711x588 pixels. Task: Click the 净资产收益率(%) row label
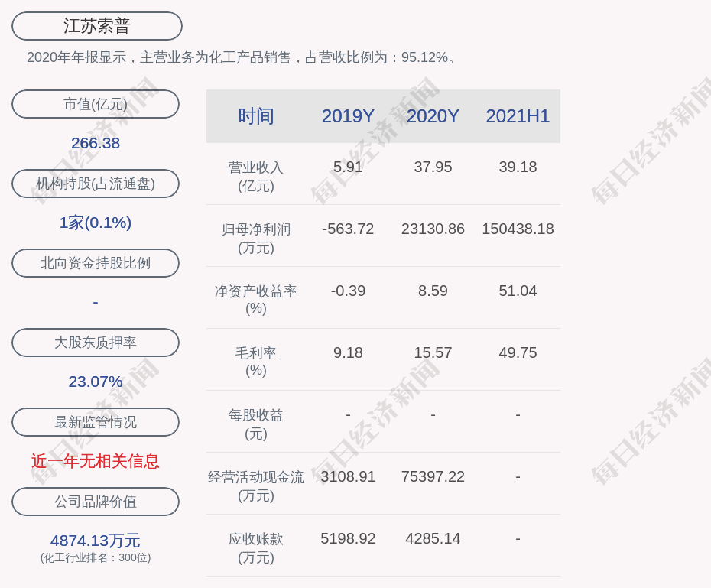[256, 300]
